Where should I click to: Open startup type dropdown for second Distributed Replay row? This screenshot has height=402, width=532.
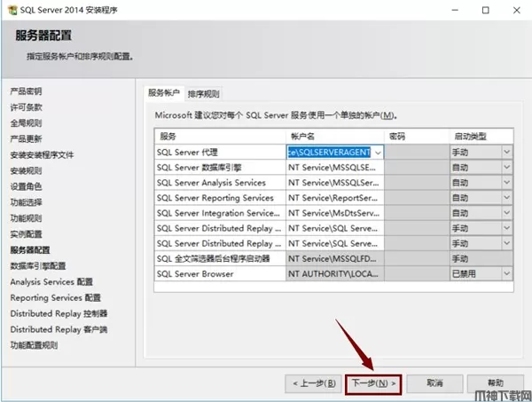(x=507, y=243)
